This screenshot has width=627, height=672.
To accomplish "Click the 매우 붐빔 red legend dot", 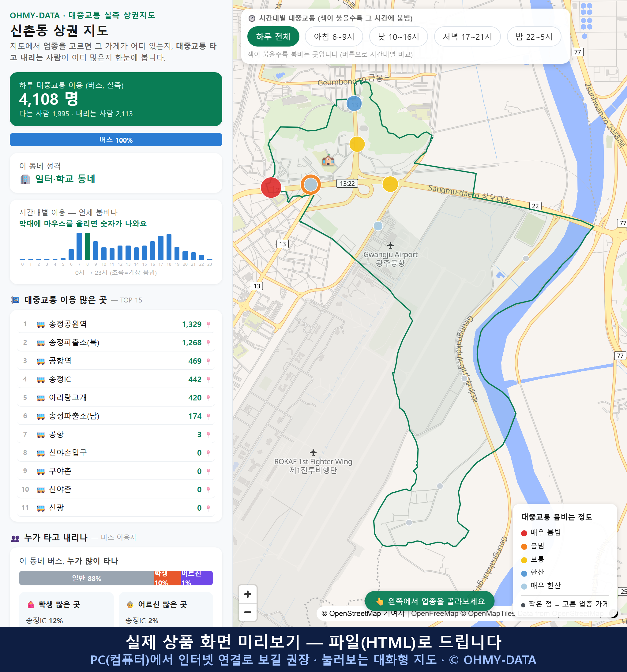I will pyautogui.click(x=524, y=533).
